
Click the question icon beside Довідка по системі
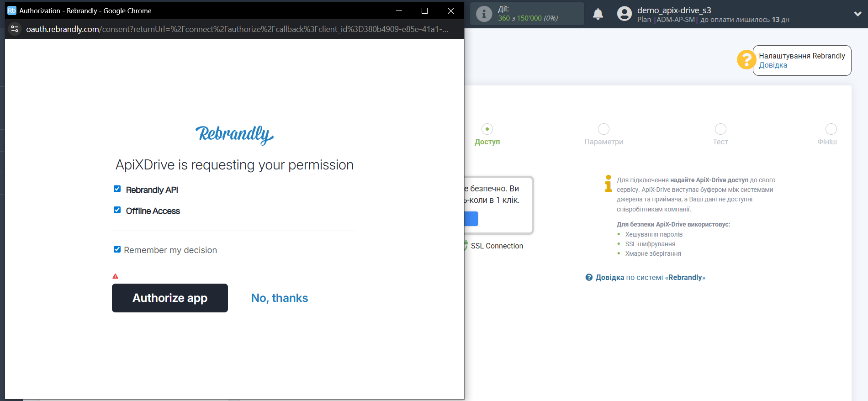coord(589,277)
